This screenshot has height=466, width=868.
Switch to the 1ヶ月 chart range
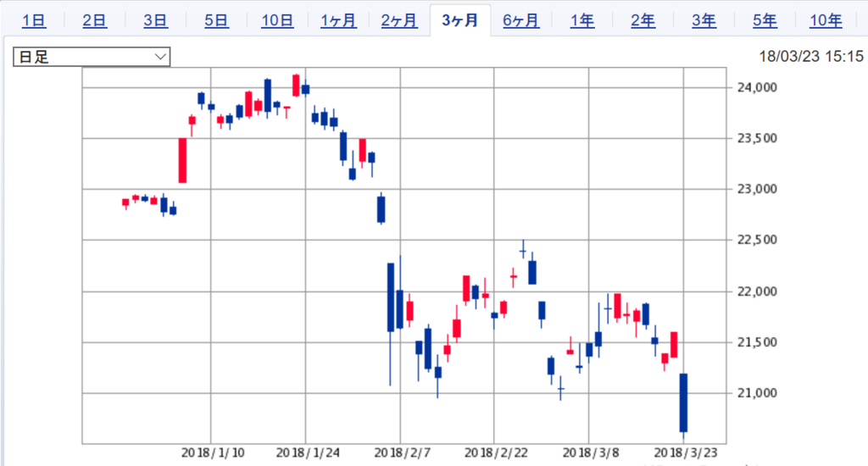click(x=338, y=21)
